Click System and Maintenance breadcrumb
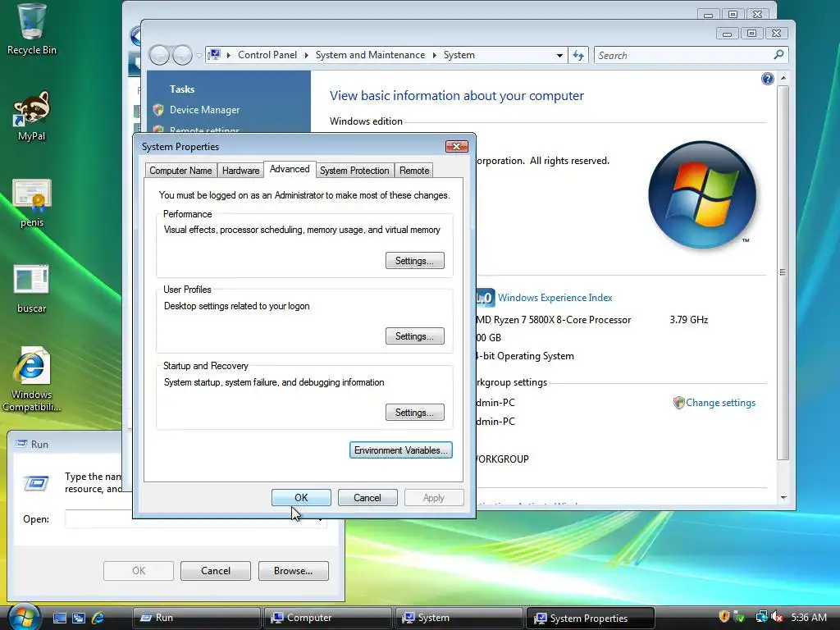This screenshot has width=840, height=630. [370, 55]
